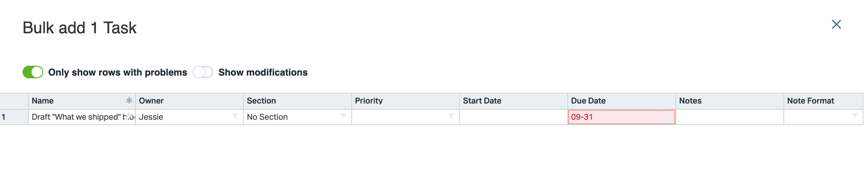The height and width of the screenshot is (171, 868).
Task: Click the empty Notes cell in row 1
Action: 730,117
